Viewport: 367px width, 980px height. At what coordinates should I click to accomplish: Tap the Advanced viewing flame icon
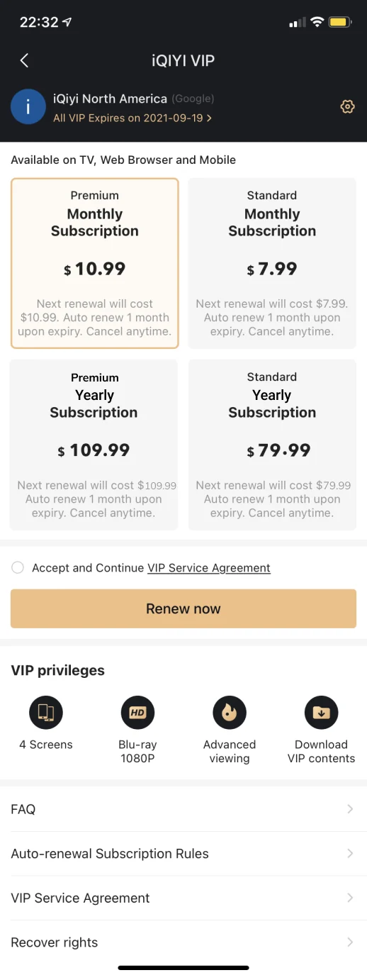click(x=230, y=713)
